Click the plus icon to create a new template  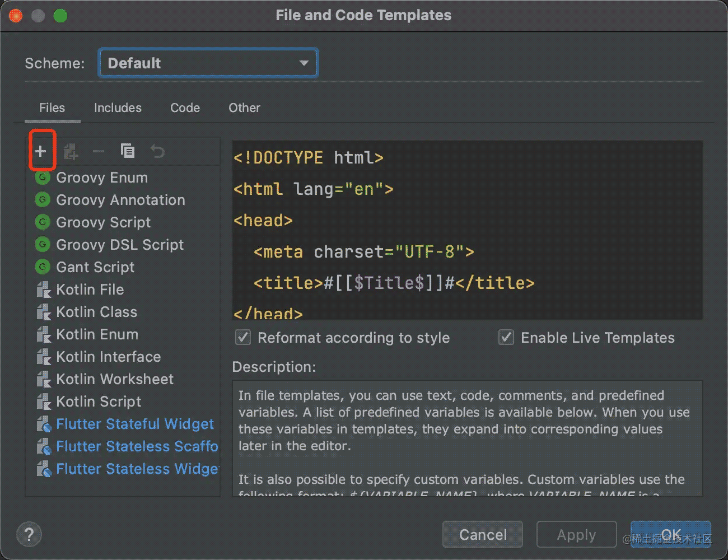[41, 150]
